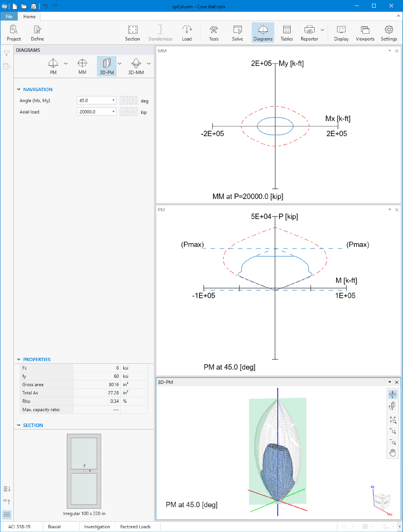Decrease the axial load step
The width and height of the screenshot is (403, 532).
(x=124, y=112)
